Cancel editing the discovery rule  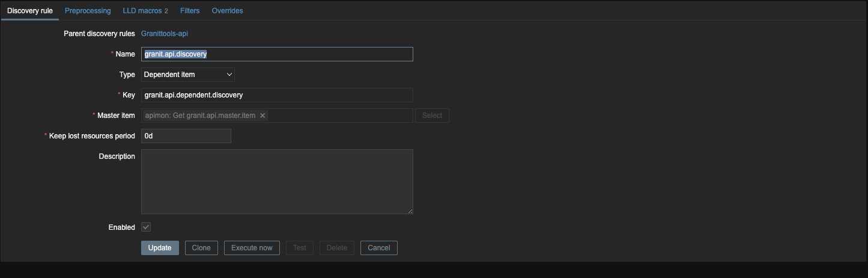(379, 248)
